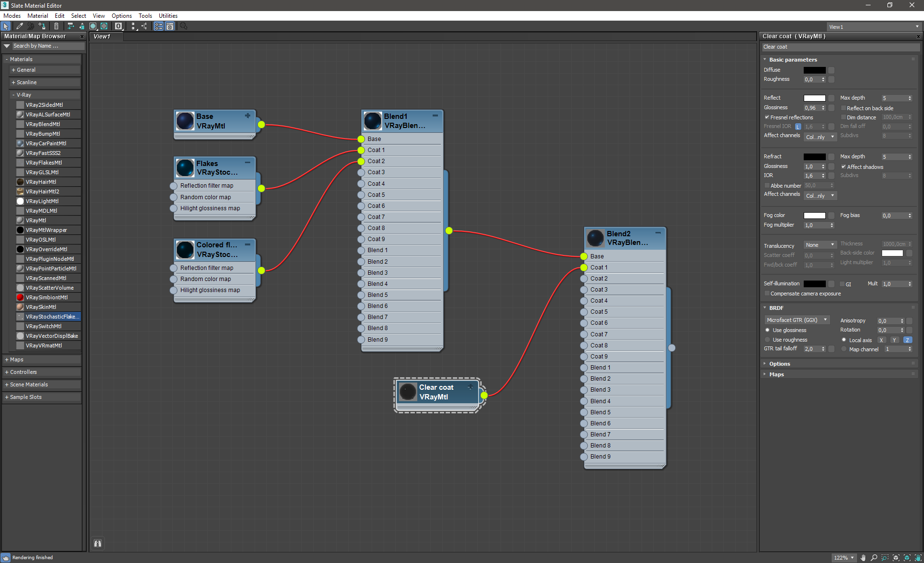The width and height of the screenshot is (924, 563).
Task: Open the Material menu
Action: pos(38,16)
